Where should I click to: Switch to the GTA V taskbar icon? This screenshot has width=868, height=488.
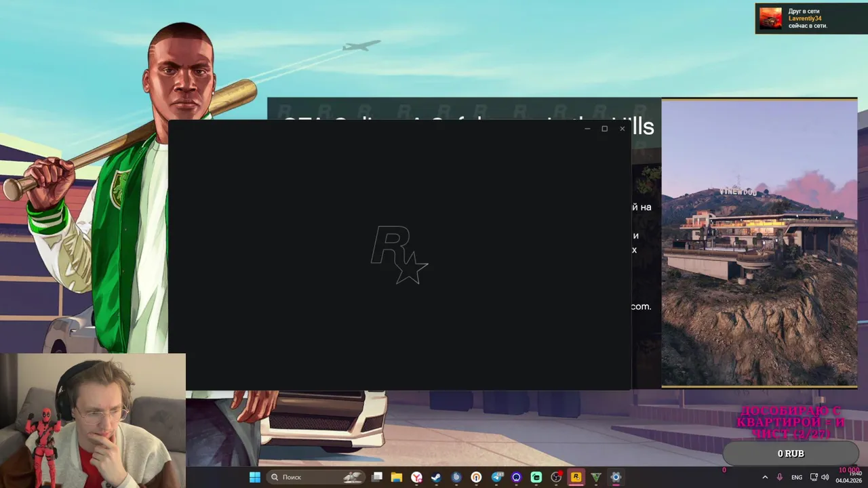pos(596,477)
